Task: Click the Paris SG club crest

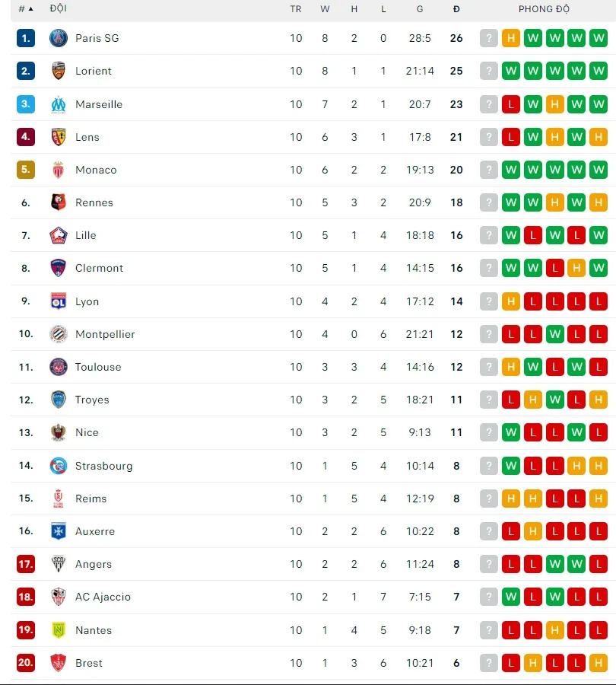Action: click(59, 38)
